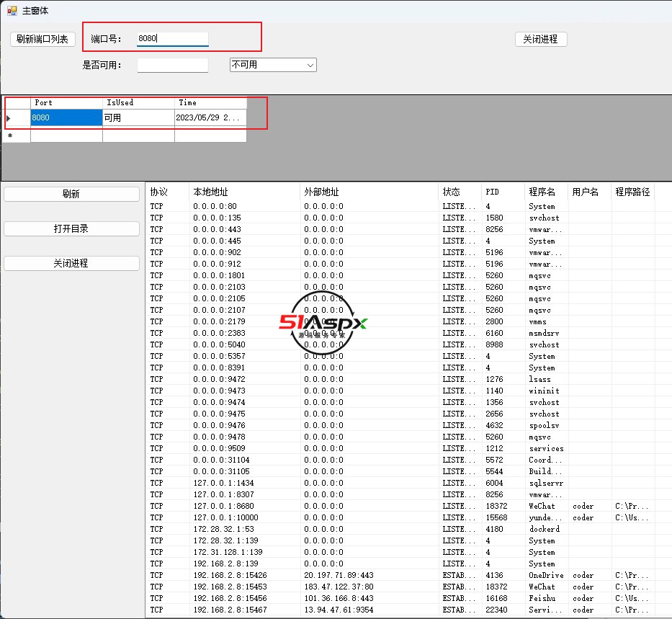Select the 可用 IsUsed cell

tap(138, 117)
